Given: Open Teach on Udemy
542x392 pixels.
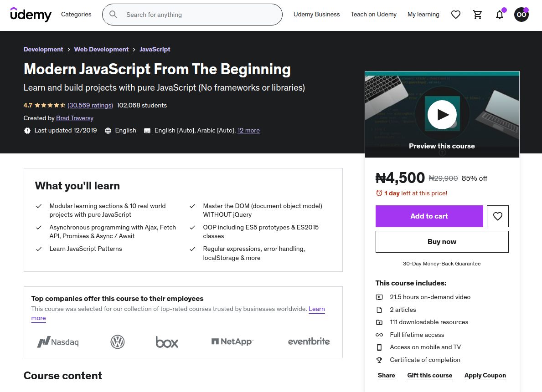Looking at the screenshot, I should [373, 14].
